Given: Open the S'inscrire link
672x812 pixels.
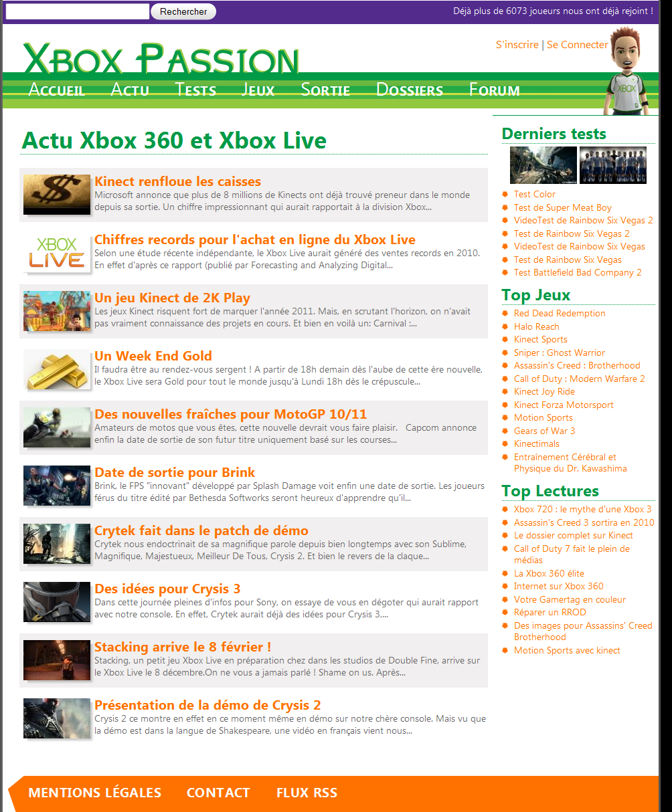Looking at the screenshot, I should point(517,45).
